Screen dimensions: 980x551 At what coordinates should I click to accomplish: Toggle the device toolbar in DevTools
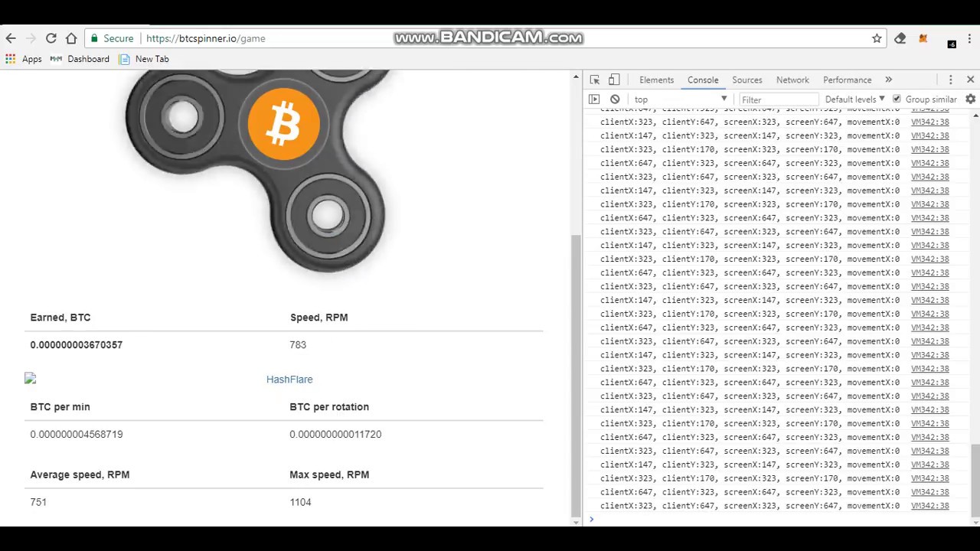point(614,80)
